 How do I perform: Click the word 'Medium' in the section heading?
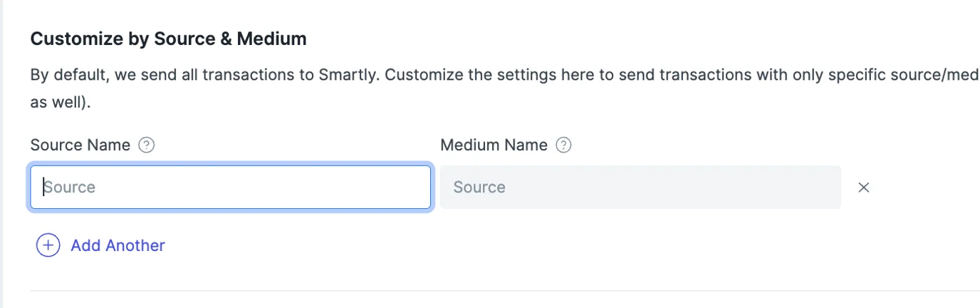pyautogui.click(x=273, y=39)
